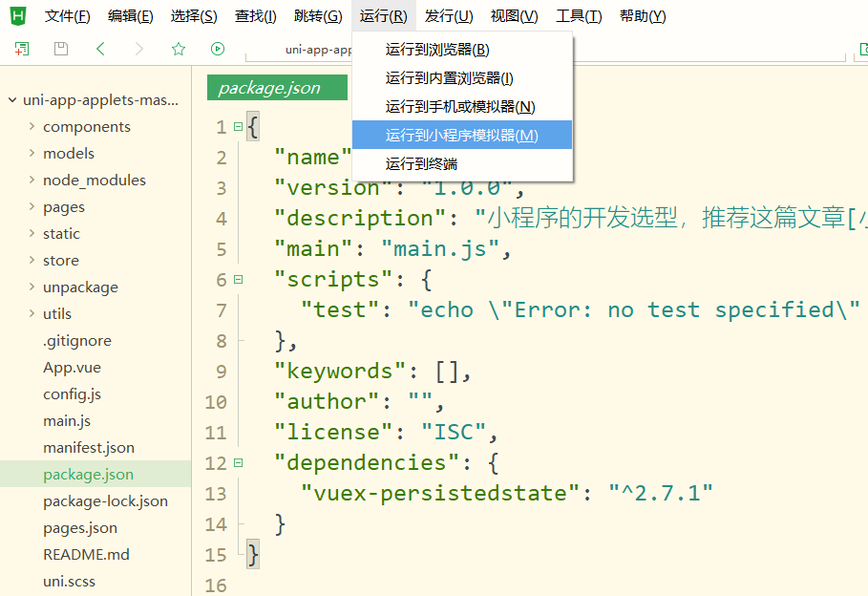Click the "keywords" key in the editor
The width and height of the screenshot is (868, 596).
pos(341,372)
